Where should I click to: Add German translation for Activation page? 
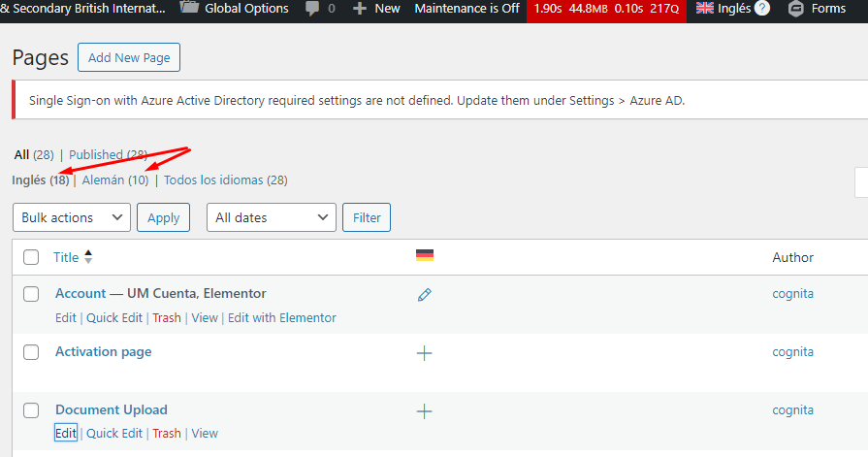pyautogui.click(x=424, y=353)
